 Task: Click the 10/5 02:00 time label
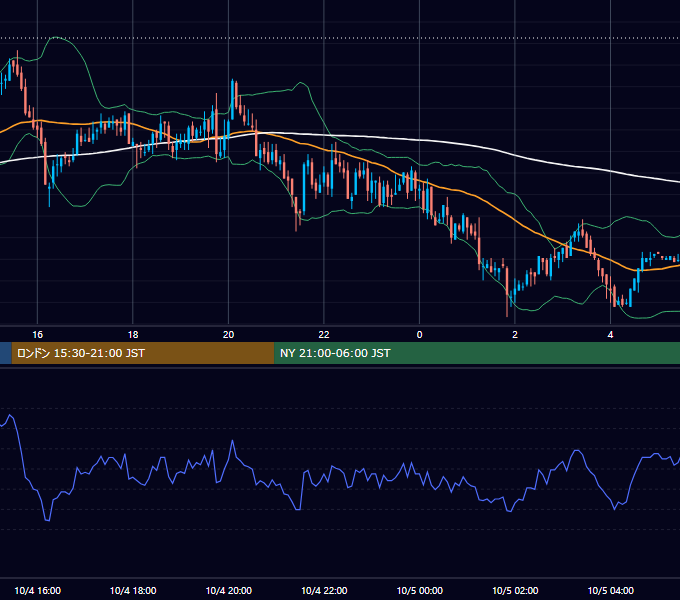515,590
